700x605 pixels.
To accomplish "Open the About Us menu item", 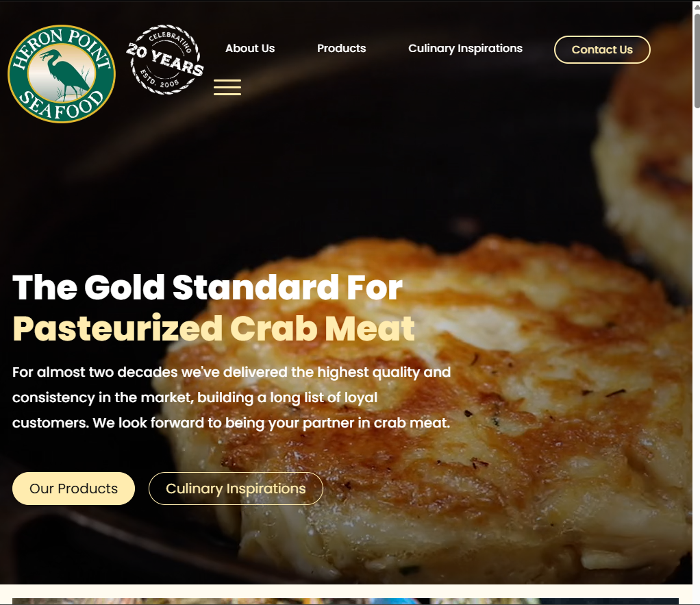I will (x=250, y=48).
